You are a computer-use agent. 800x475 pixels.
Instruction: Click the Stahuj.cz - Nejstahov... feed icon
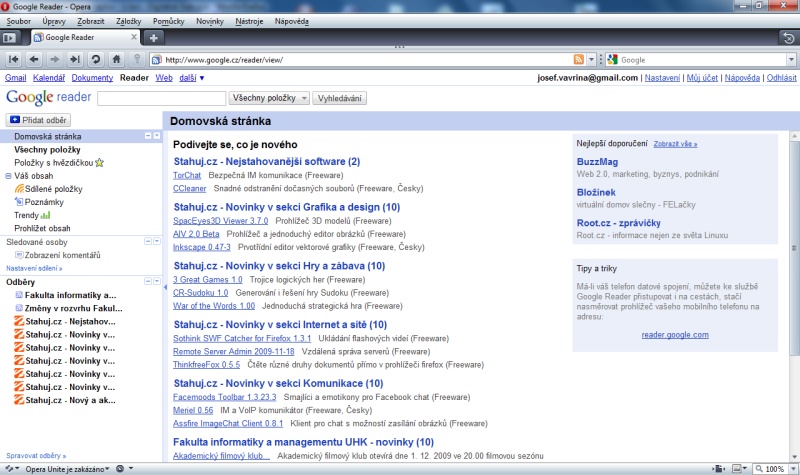point(19,321)
